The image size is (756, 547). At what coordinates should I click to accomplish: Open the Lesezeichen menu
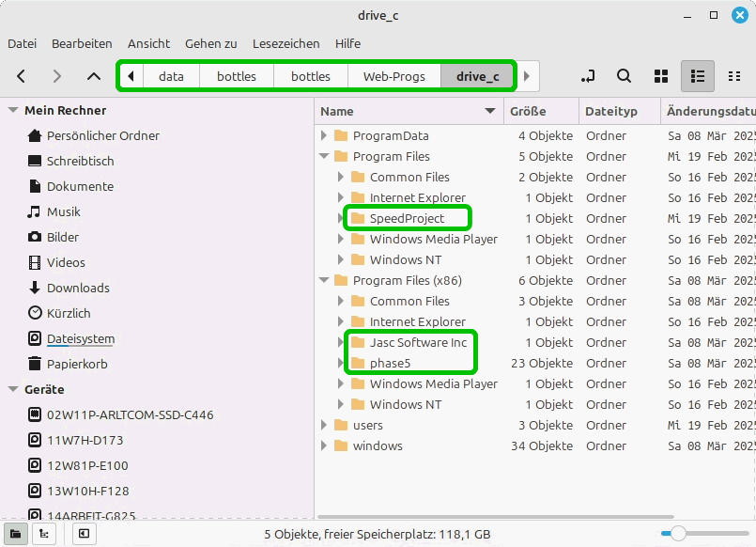point(285,43)
